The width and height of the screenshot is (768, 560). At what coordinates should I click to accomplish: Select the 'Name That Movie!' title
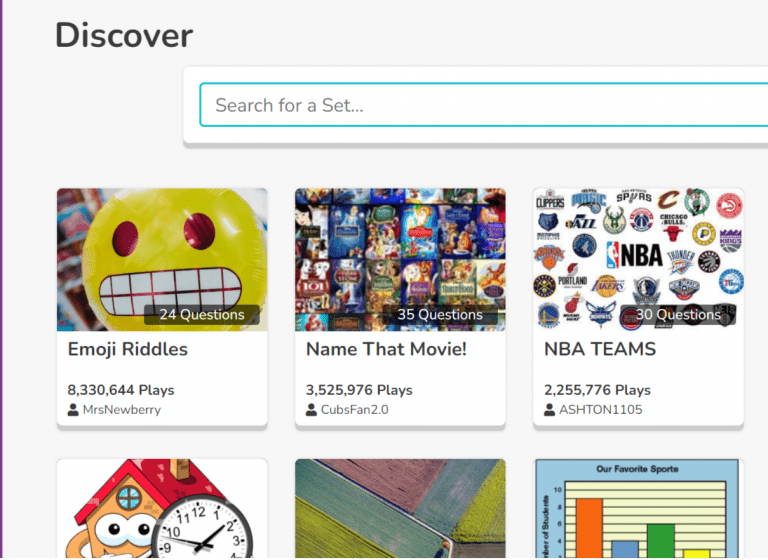pos(386,349)
